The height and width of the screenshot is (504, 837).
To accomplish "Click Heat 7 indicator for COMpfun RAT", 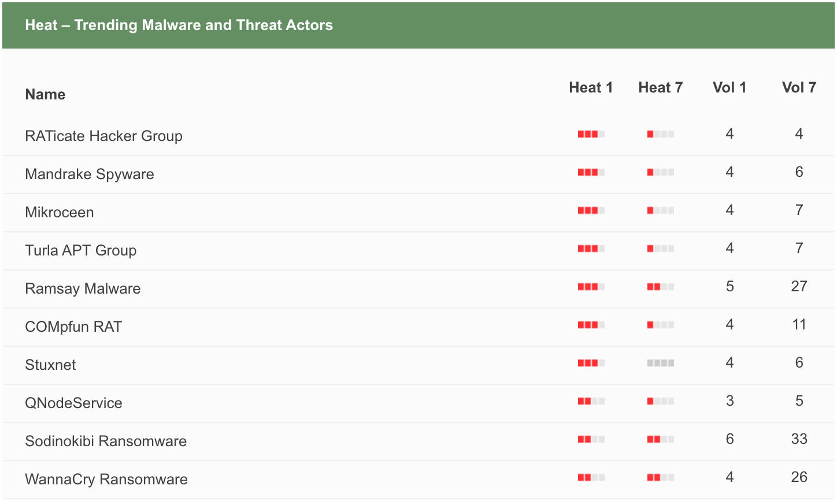I will point(661,325).
